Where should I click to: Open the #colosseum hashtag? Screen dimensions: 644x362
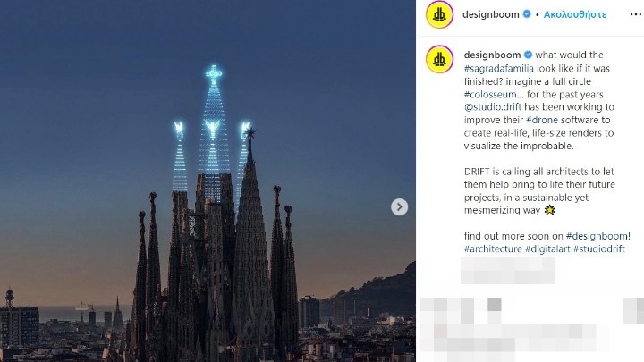tap(490, 95)
